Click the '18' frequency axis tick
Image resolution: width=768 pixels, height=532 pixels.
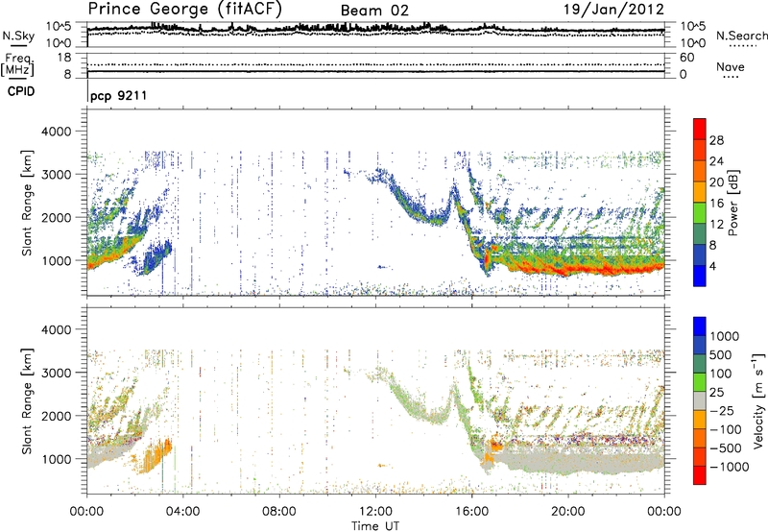click(64, 58)
